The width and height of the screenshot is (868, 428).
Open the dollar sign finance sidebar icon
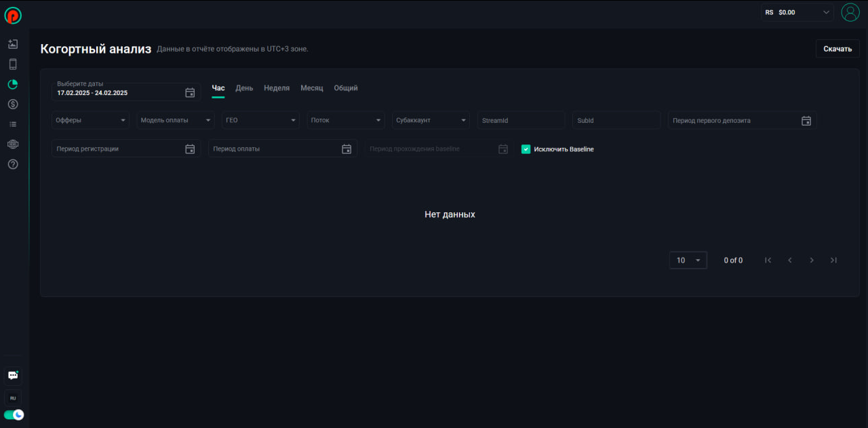(13, 104)
